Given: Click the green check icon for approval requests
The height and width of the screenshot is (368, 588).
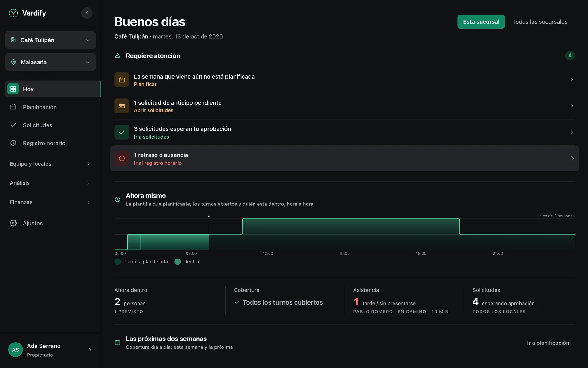Looking at the screenshot, I should [x=122, y=132].
